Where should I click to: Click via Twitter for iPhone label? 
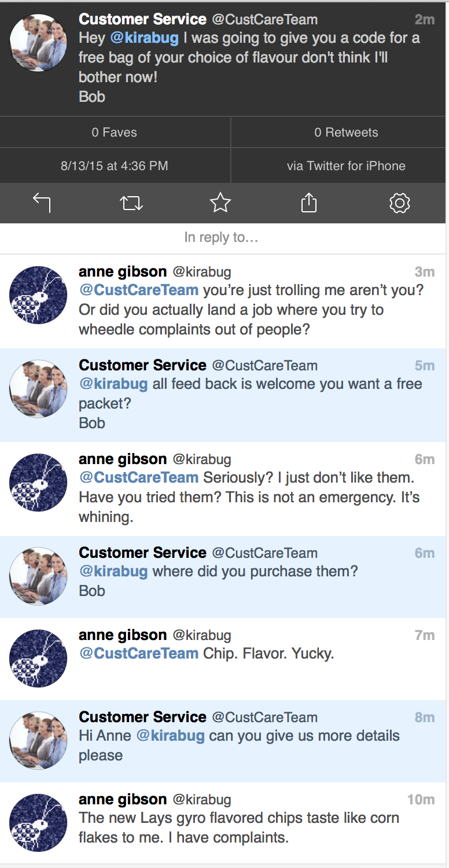346,166
